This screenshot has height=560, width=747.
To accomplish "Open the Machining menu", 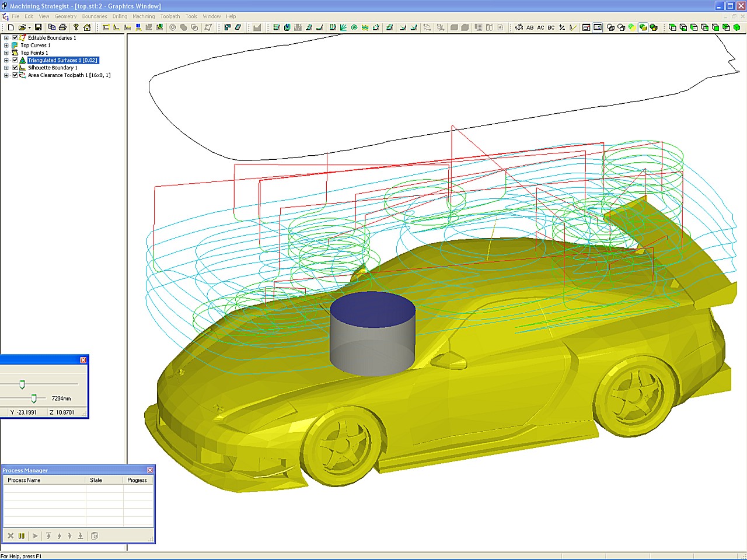I will (144, 16).
